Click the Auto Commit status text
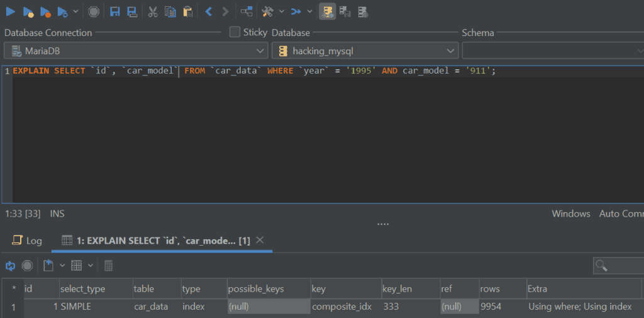Image resolution: width=644 pixels, height=318 pixels. [x=621, y=214]
